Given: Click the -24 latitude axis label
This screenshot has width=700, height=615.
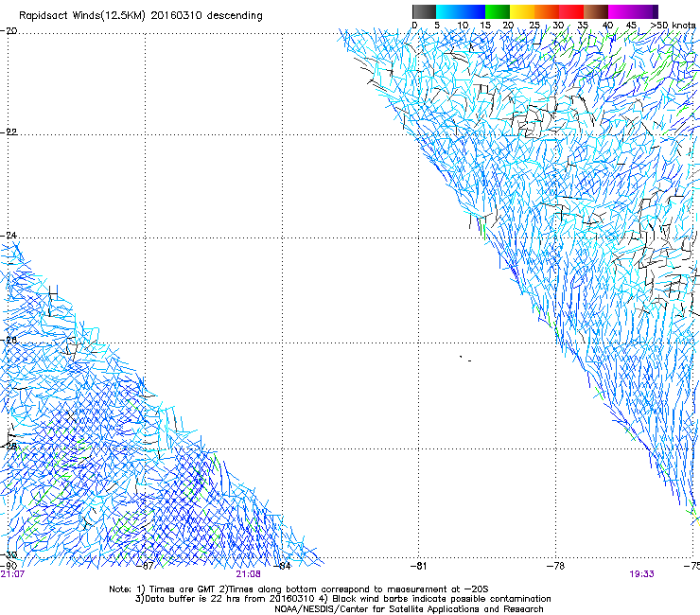Looking at the screenshot, I should pyautogui.click(x=9, y=236).
